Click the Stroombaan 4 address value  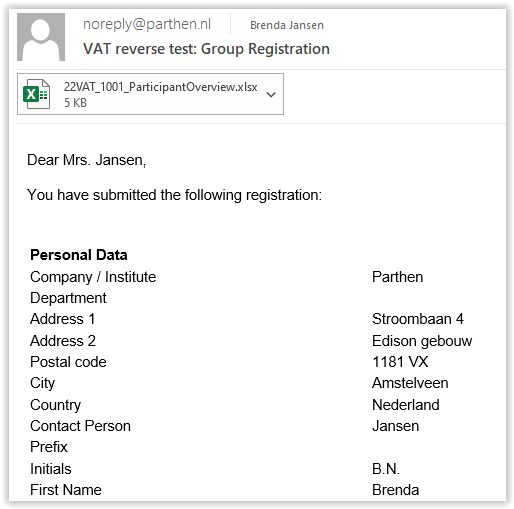coord(418,319)
